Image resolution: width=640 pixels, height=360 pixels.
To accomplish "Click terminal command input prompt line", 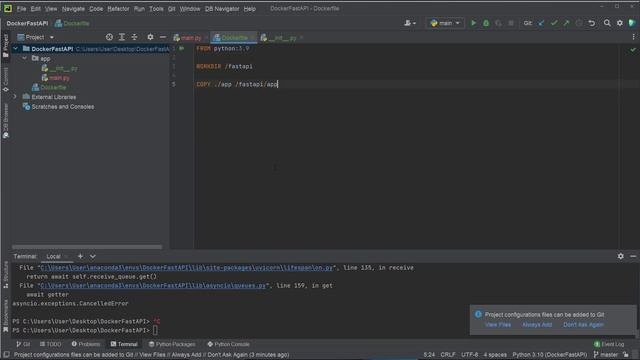I will (x=155, y=330).
